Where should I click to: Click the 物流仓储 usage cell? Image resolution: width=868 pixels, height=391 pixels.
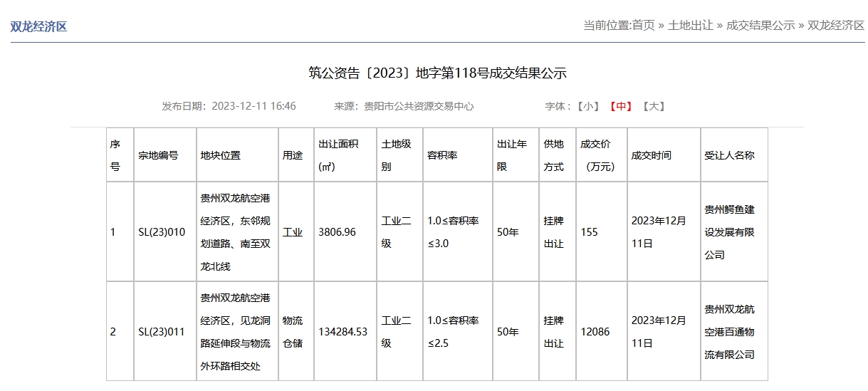(293, 332)
